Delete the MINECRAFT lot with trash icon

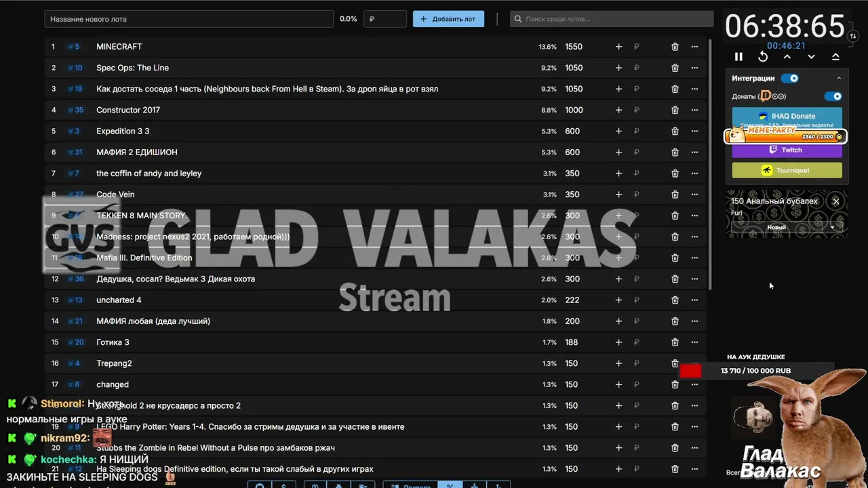675,47
